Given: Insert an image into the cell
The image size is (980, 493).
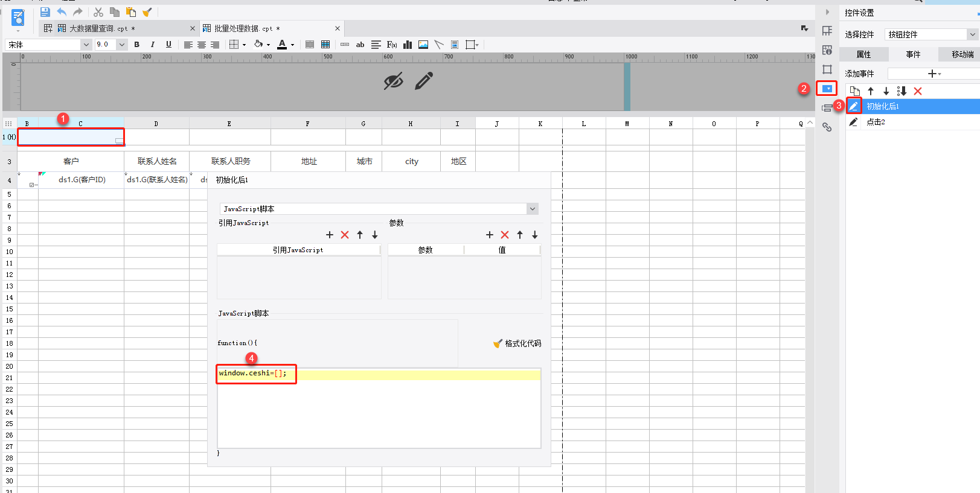Looking at the screenshot, I should pos(423,45).
